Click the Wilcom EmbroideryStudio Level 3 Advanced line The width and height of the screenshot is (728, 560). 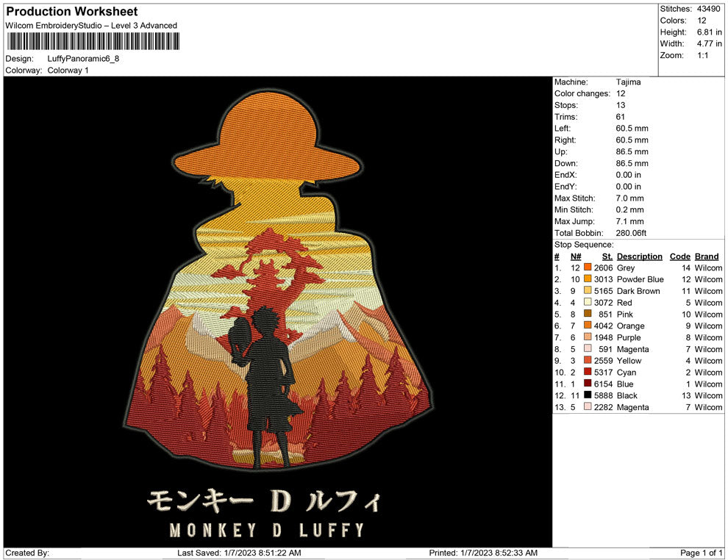[91, 26]
